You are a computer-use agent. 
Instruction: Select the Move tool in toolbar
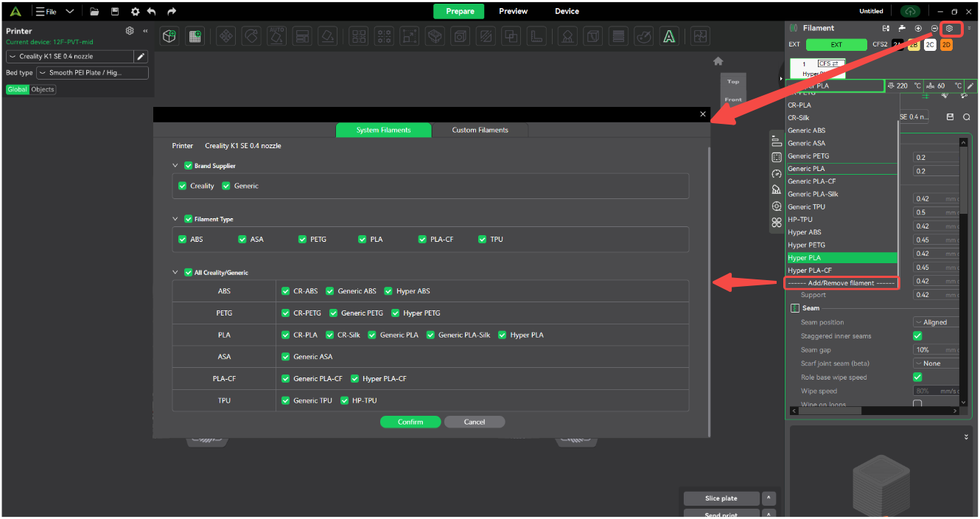(227, 35)
